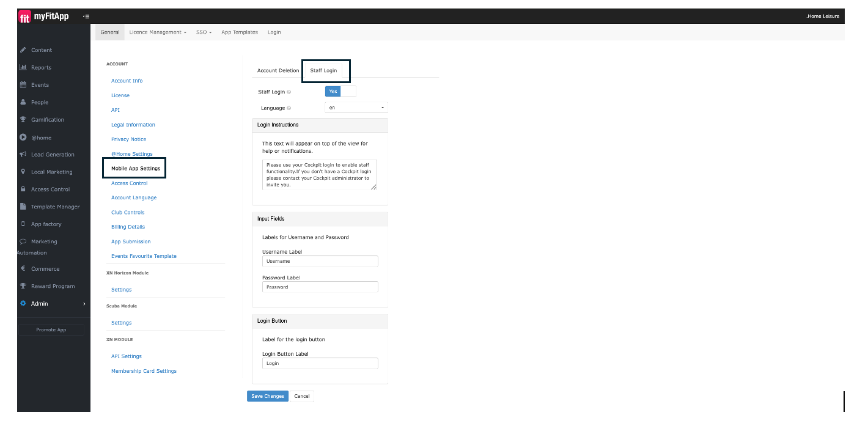The height and width of the screenshot is (445, 868).
Task: Click the Password Label input field
Action: [x=320, y=287]
